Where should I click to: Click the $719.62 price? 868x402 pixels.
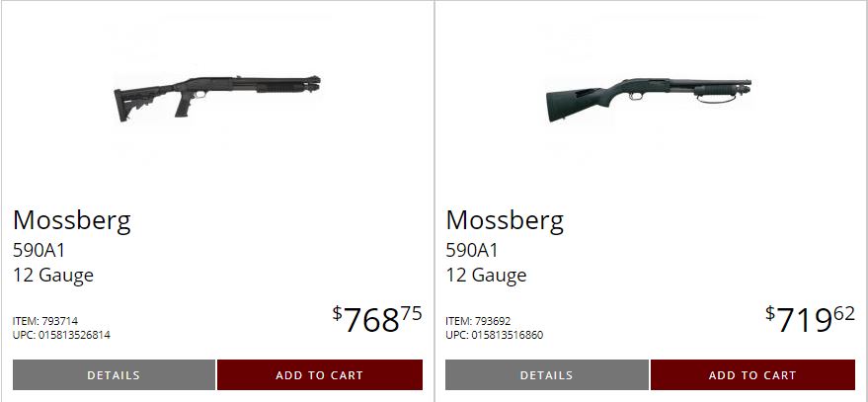810,319
